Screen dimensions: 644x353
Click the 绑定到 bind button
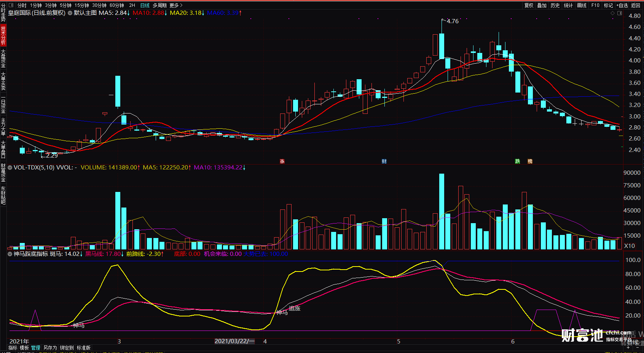coord(67,348)
